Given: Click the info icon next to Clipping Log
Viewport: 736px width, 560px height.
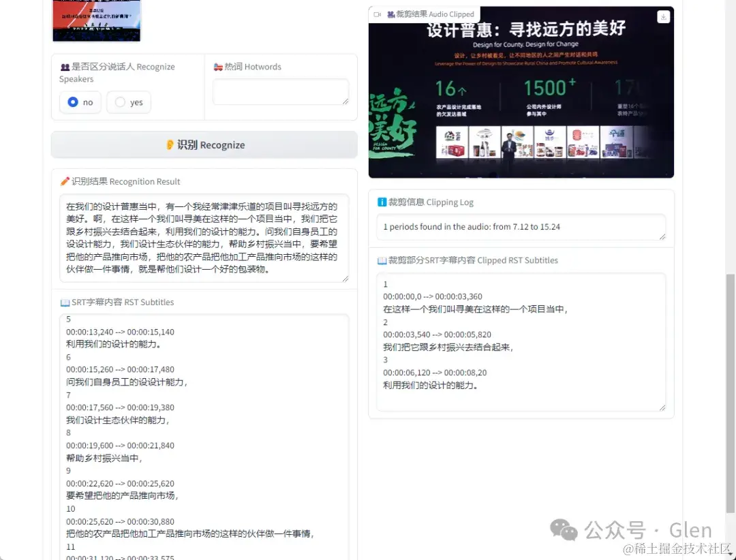Looking at the screenshot, I should (x=382, y=202).
